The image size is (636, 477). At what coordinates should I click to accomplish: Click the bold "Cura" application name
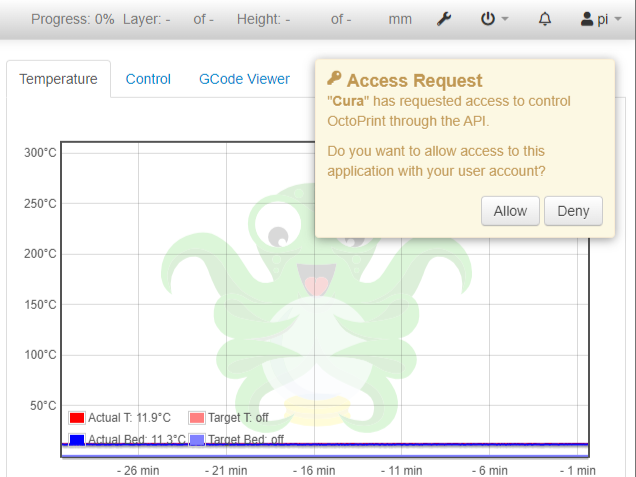[x=348, y=101]
